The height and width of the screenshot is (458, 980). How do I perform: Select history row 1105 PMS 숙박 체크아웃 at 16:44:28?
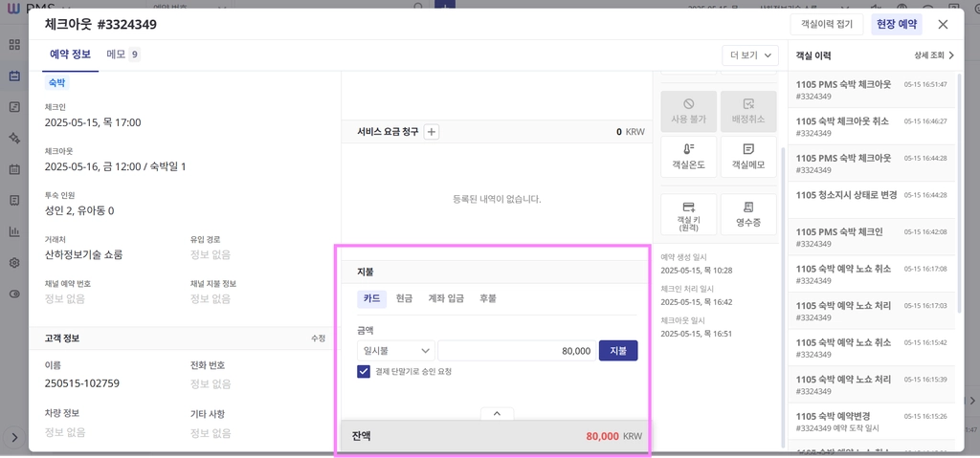(872, 164)
